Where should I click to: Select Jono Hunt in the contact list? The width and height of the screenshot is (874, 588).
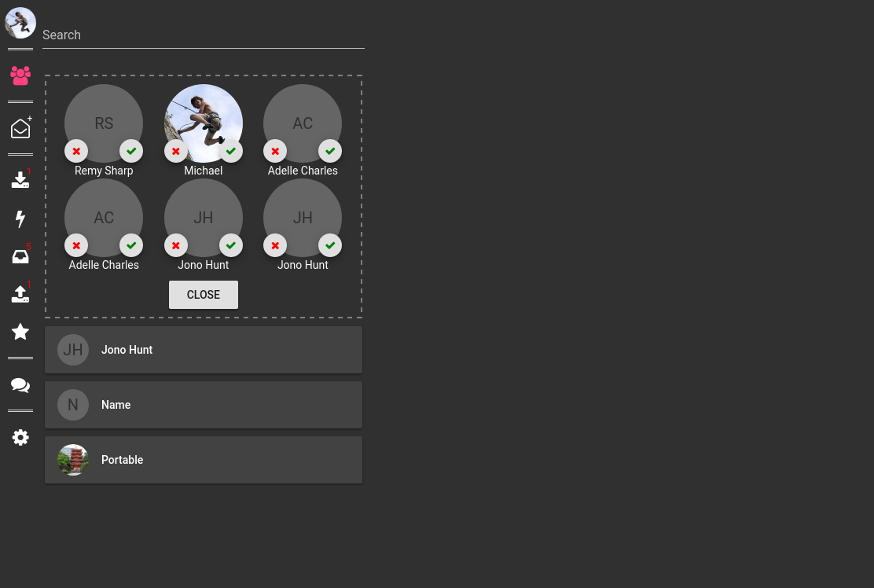click(x=204, y=350)
